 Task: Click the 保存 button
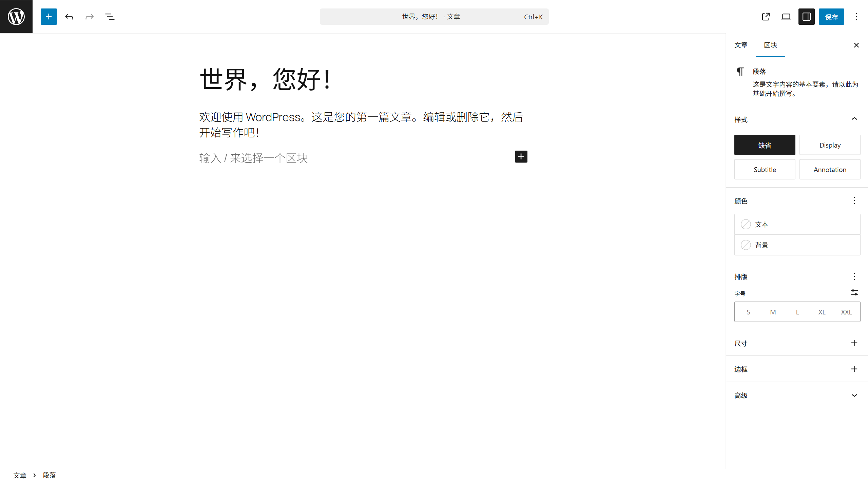pyautogui.click(x=831, y=16)
